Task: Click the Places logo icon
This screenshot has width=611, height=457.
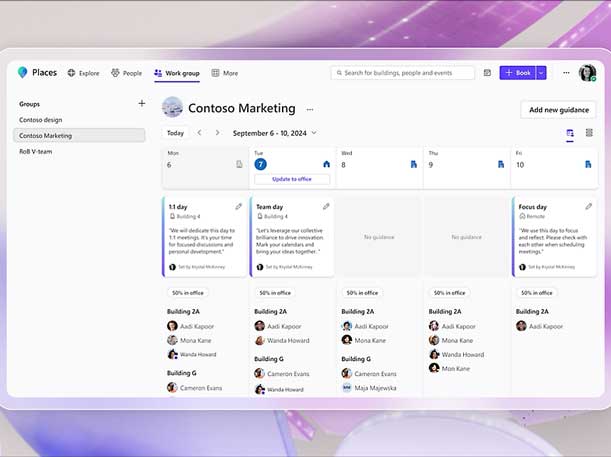Action: pyautogui.click(x=22, y=73)
